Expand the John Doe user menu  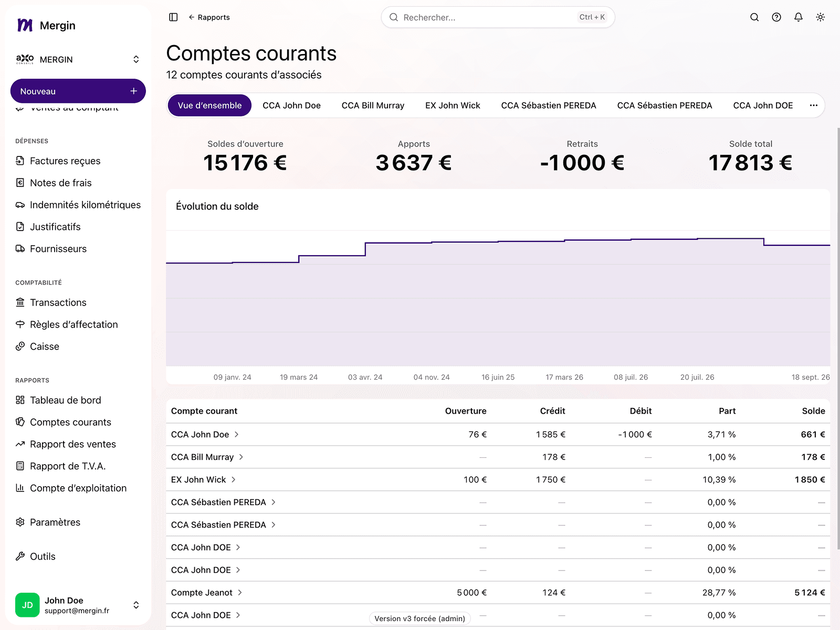[78, 605]
